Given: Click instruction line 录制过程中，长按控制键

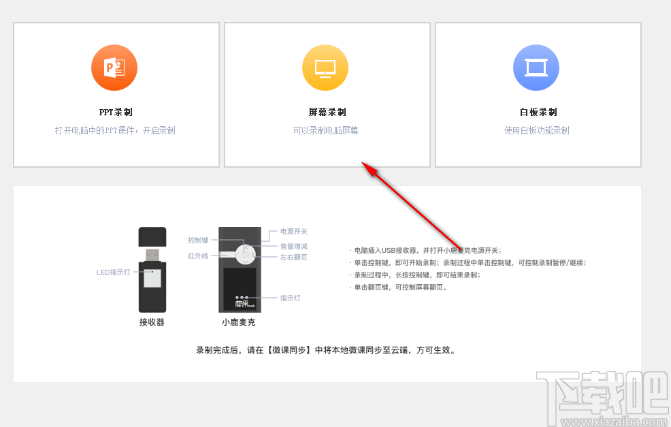Looking at the screenshot, I should tap(415, 275).
